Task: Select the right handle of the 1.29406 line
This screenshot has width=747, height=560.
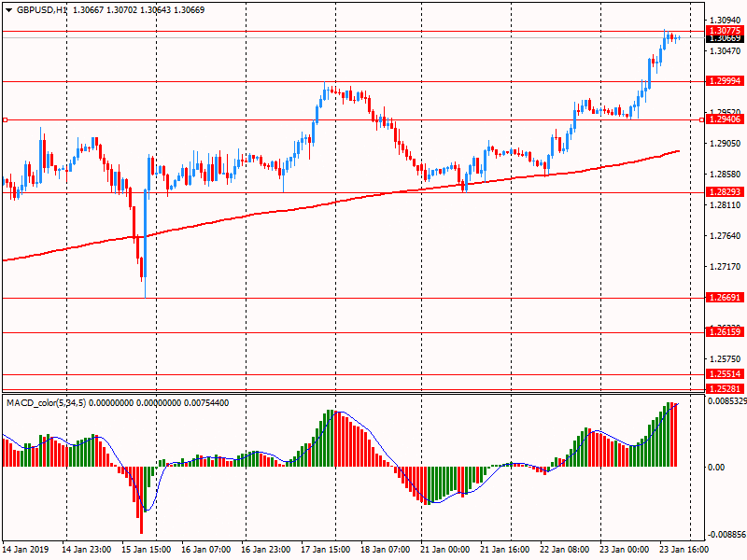Action: tap(702, 120)
